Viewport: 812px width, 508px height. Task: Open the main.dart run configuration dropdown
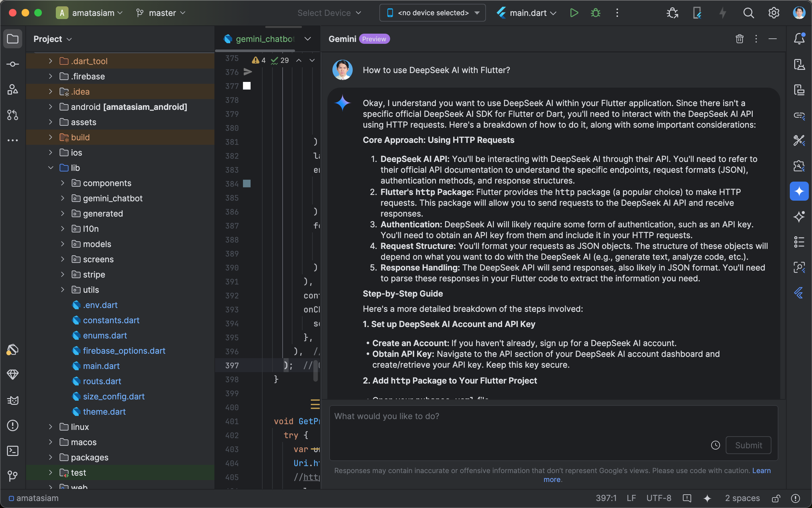(527, 13)
